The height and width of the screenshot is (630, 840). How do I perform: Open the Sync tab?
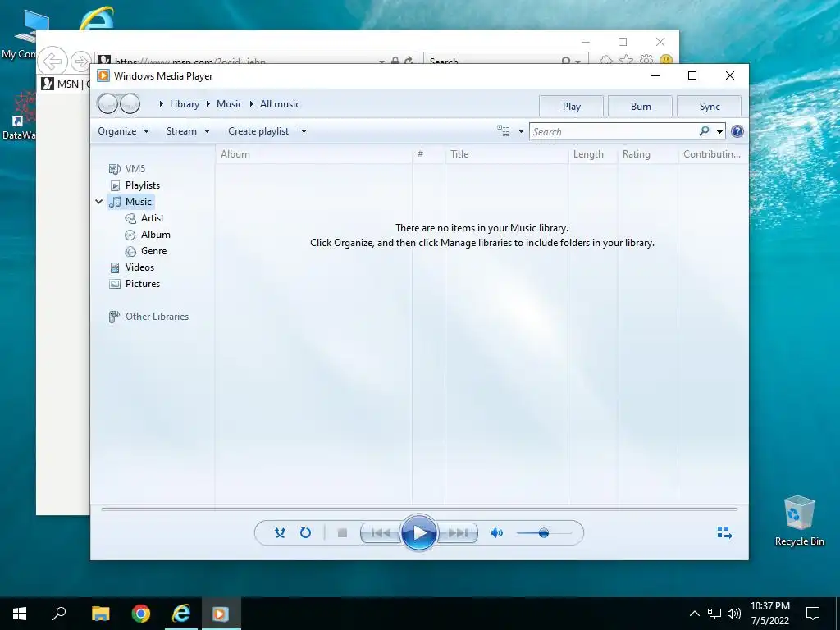[x=710, y=106]
